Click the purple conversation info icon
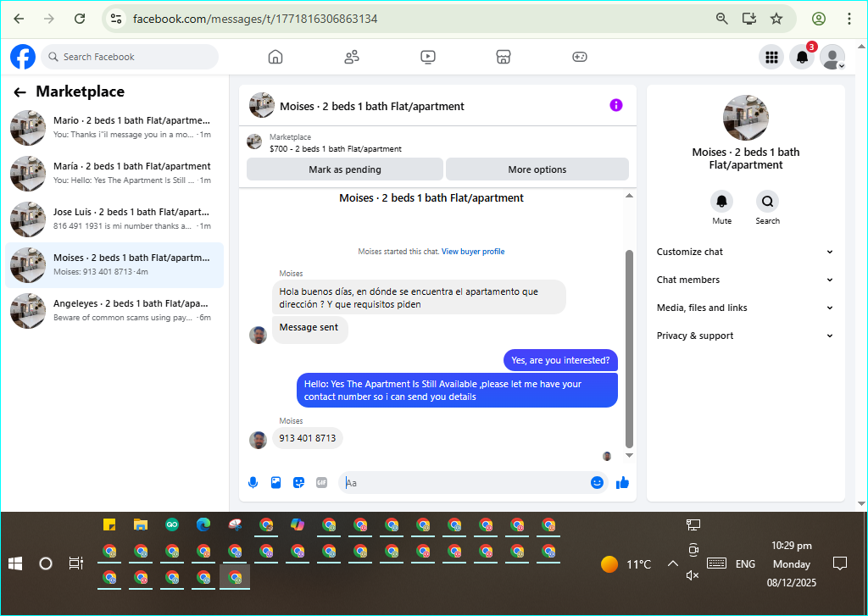The height and width of the screenshot is (616, 868). tap(616, 105)
